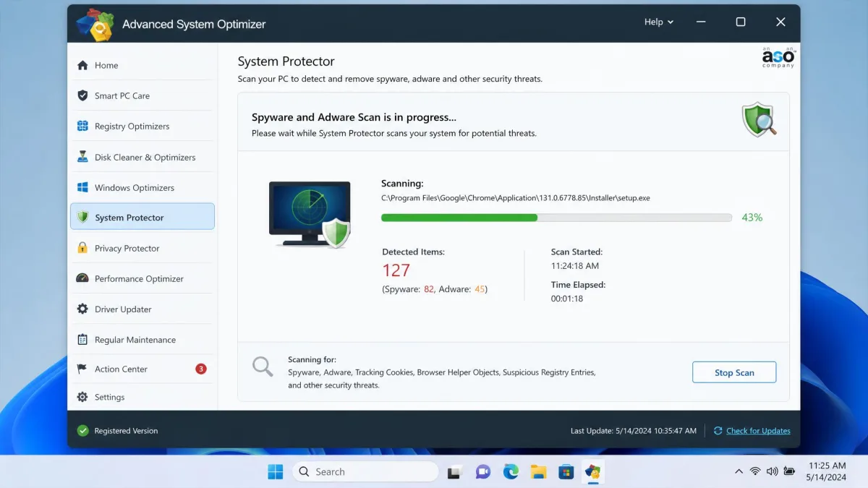The height and width of the screenshot is (488, 868).
Task: Click the System Protector page heading
Action: pos(286,61)
